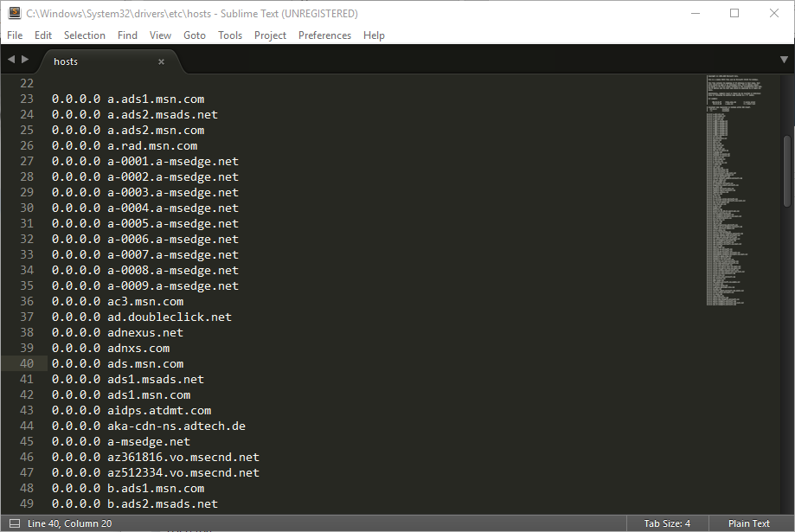795x532 pixels.
Task: Close the hosts tab
Action: pos(161,61)
